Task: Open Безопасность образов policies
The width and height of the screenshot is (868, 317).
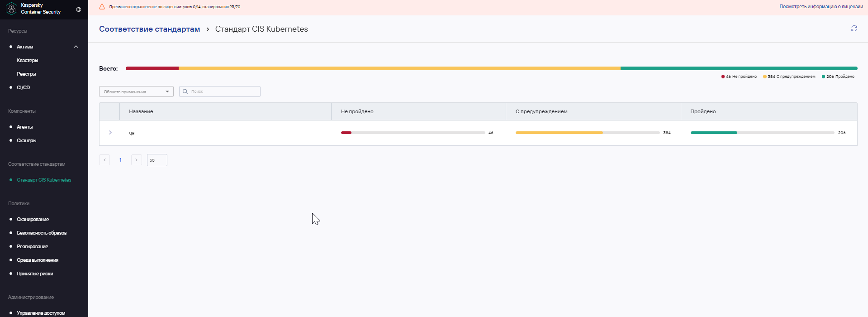Action: coord(42,233)
